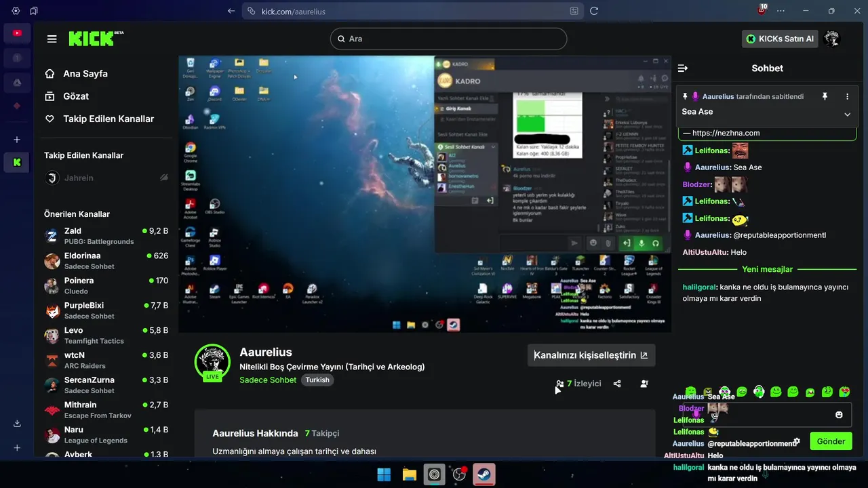This screenshot has width=868, height=488.
Task: Pick the heart-eyes green emote
Action: coord(844,392)
